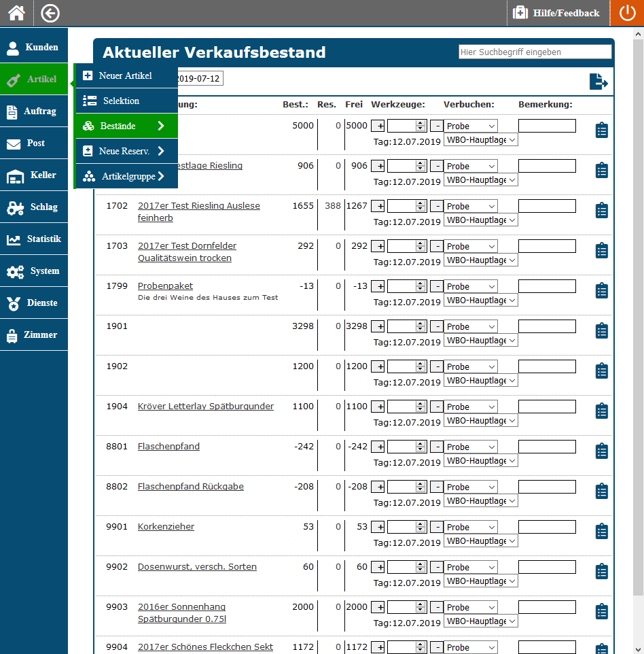Click clipboard icon in Korkenzieher row

click(601, 532)
